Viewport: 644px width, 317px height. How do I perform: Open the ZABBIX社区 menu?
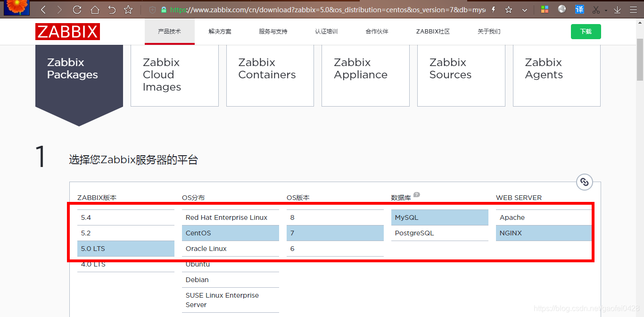pos(433,32)
